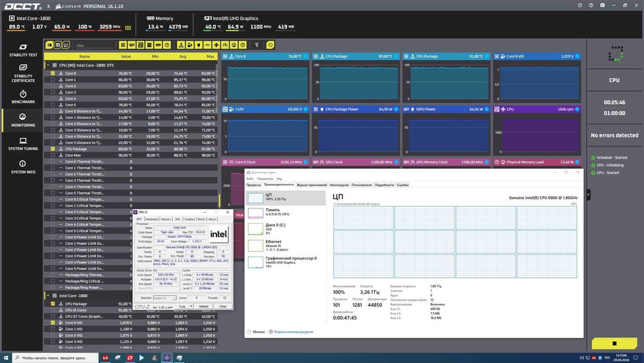The height and width of the screenshot is (363, 644).
Task: Click the sensor Filter input field
Action: [x=94, y=45]
